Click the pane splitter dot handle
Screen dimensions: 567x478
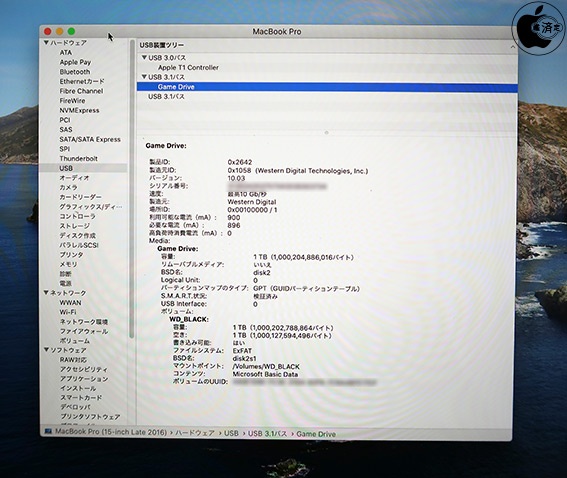327,133
